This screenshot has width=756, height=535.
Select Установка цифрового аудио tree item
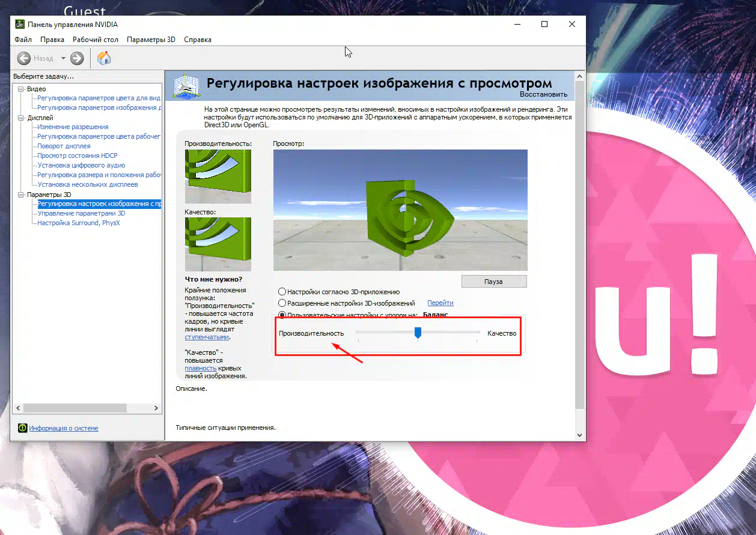tap(81, 165)
